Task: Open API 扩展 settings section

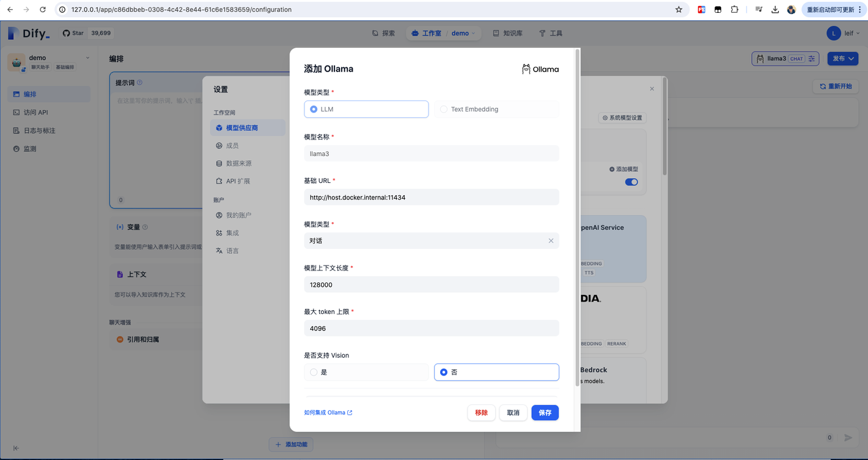Action: [x=237, y=181]
